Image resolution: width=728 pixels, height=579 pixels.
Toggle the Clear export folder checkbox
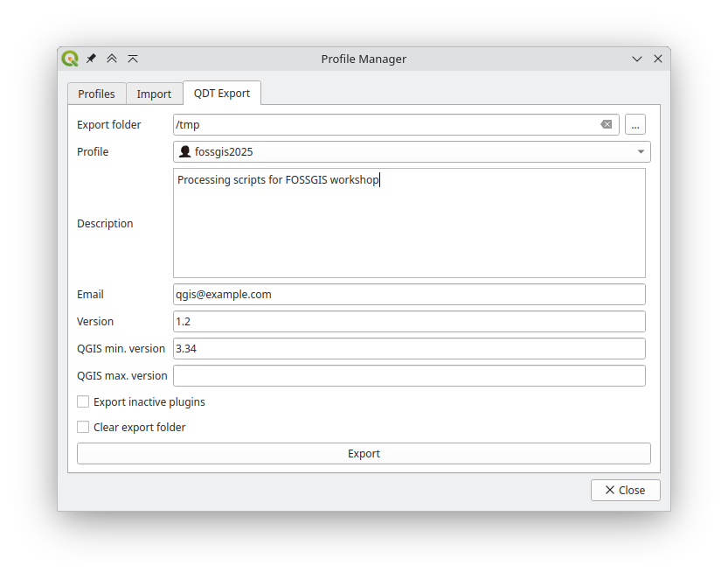point(83,428)
